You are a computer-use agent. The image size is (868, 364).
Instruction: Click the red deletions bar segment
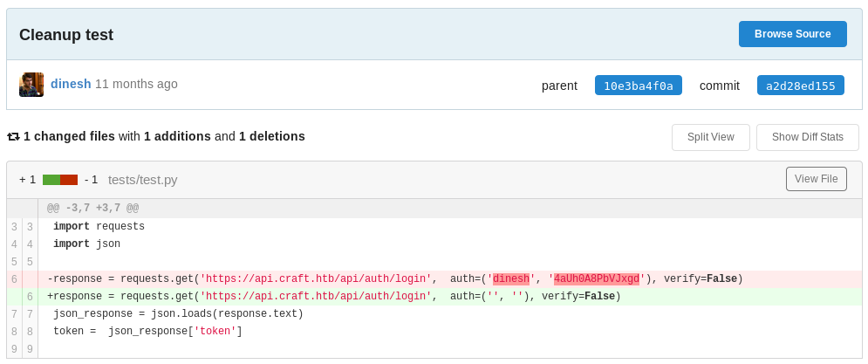(x=69, y=180)
